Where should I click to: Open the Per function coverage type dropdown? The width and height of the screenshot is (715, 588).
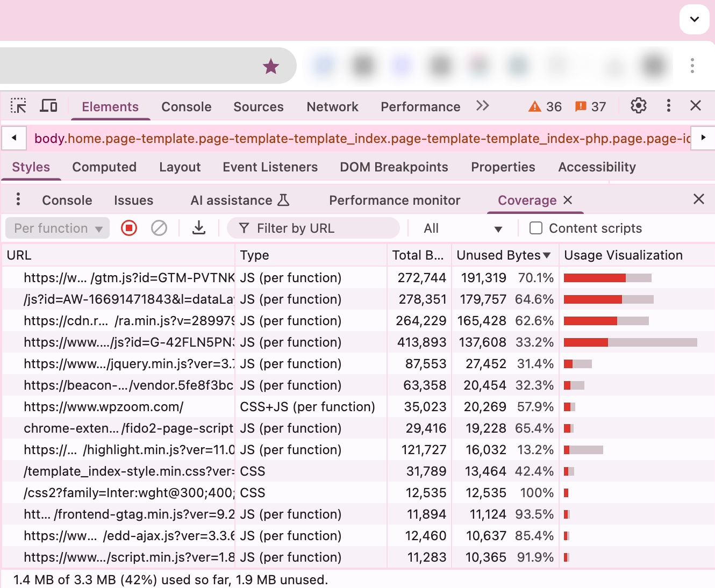[x=58, y=228]
